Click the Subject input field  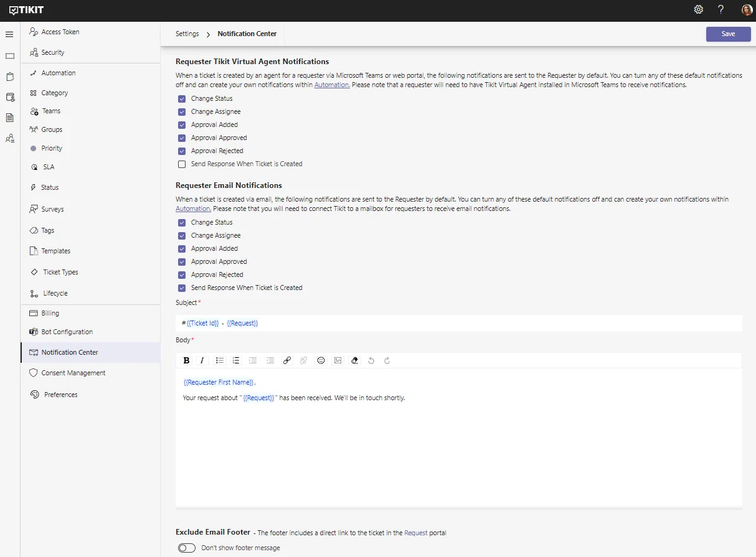(459, 323)
